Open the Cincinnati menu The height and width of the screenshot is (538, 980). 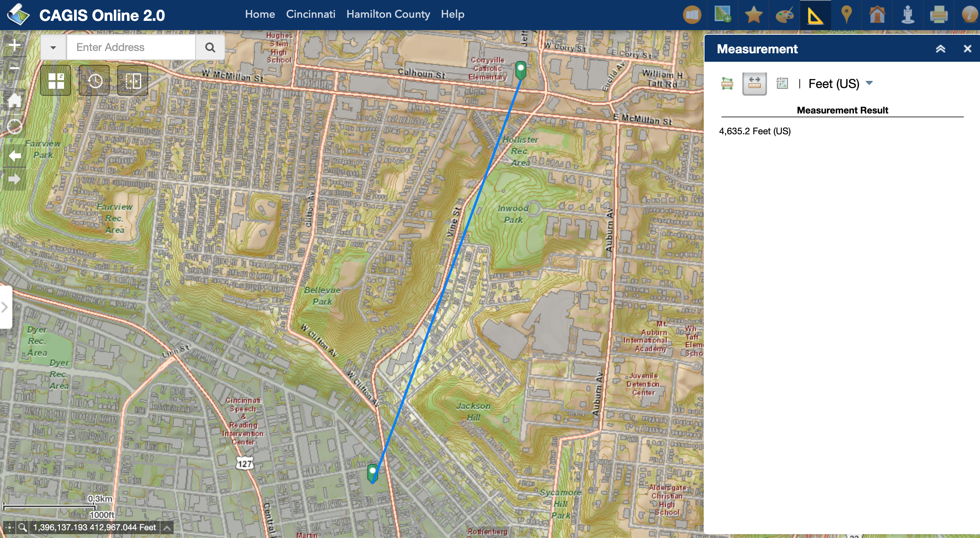311,14
